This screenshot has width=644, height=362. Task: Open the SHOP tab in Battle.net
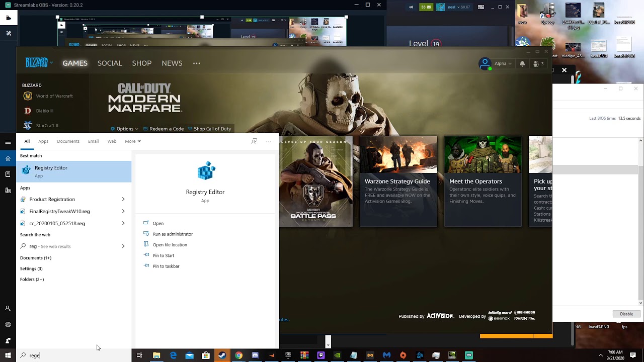[142, 63]
